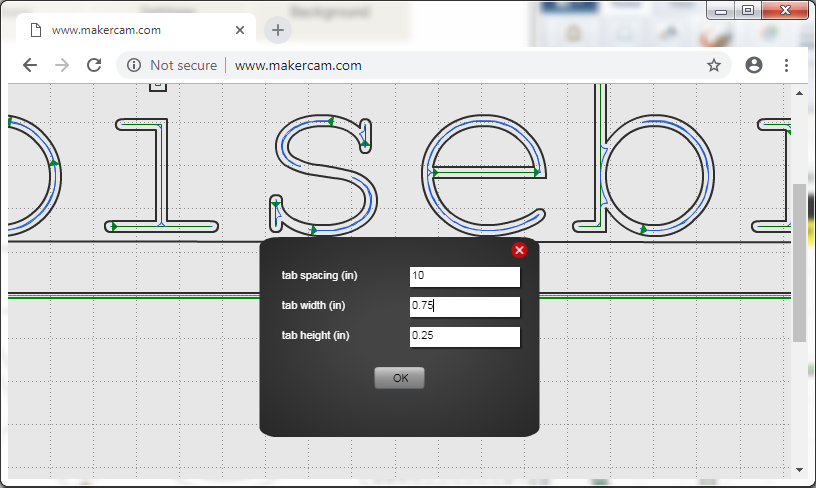This screenshot has height=488, width=818.
Task: Click the scrollbar up arrow
Action: [799, 93]
